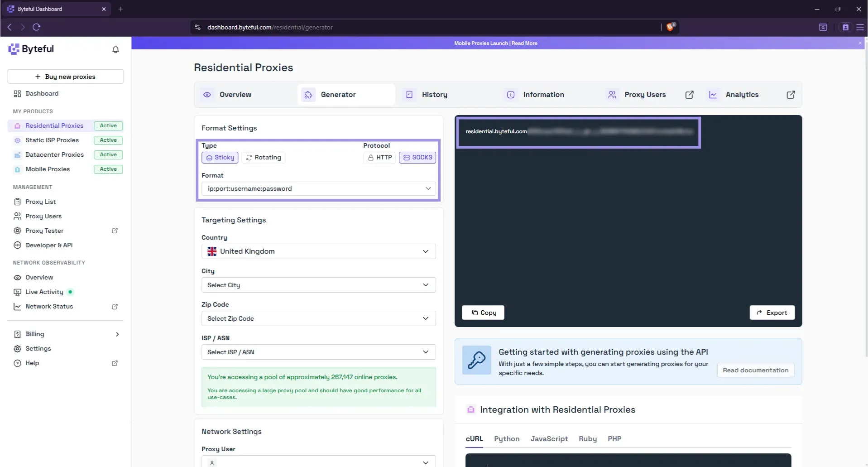Click the Byteful logo in sidebar
This screenshot has height=467, width=868.
(31, 49)
